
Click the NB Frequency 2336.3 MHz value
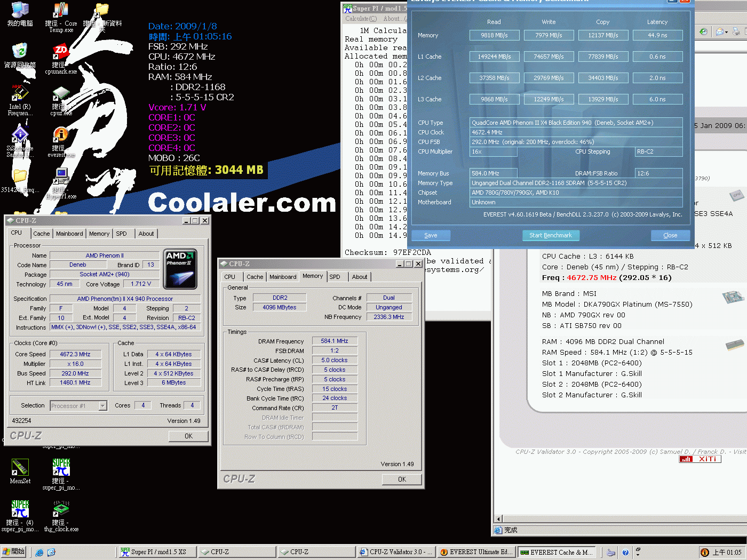[x=389, y=317]
